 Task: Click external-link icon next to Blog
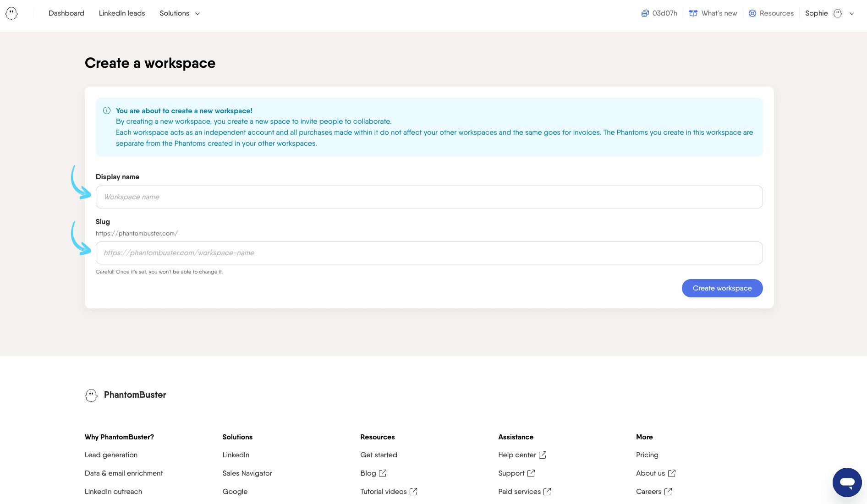tap(383, 473)
